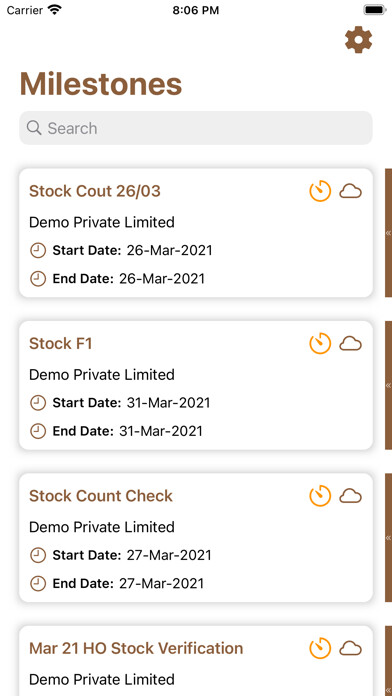This screenshot has width=392, height=696.
Task: Tap the End Date clock icon on Stock Count Check
Action: [38, 583]
